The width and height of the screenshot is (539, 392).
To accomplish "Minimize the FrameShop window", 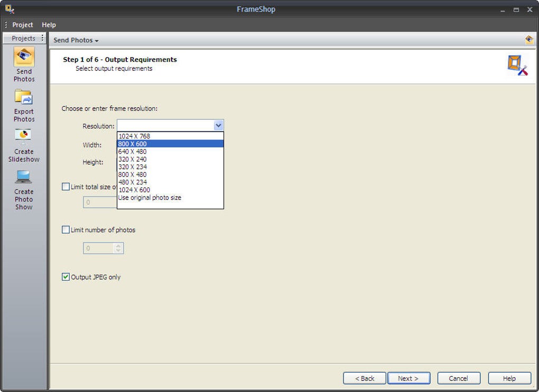I will 503,10.
